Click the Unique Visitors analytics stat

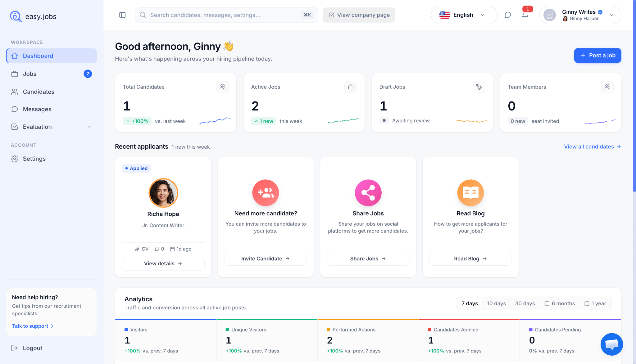(267, 340)
